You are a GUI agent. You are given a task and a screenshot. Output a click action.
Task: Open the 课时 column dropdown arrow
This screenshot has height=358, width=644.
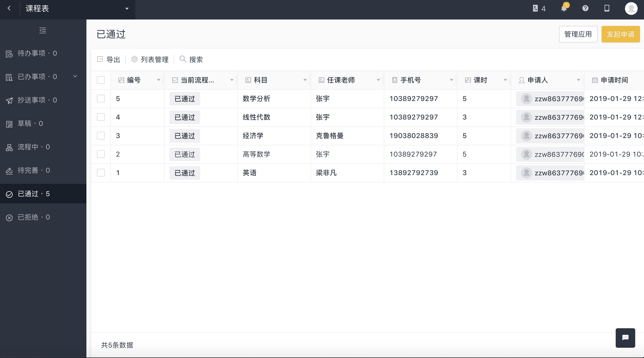(505, 80)
